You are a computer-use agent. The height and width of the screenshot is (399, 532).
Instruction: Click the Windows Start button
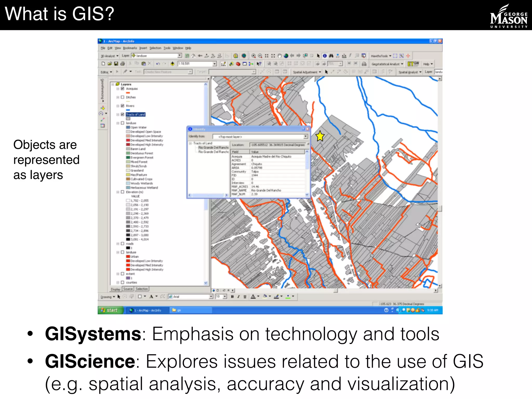(x=110, y=310)
